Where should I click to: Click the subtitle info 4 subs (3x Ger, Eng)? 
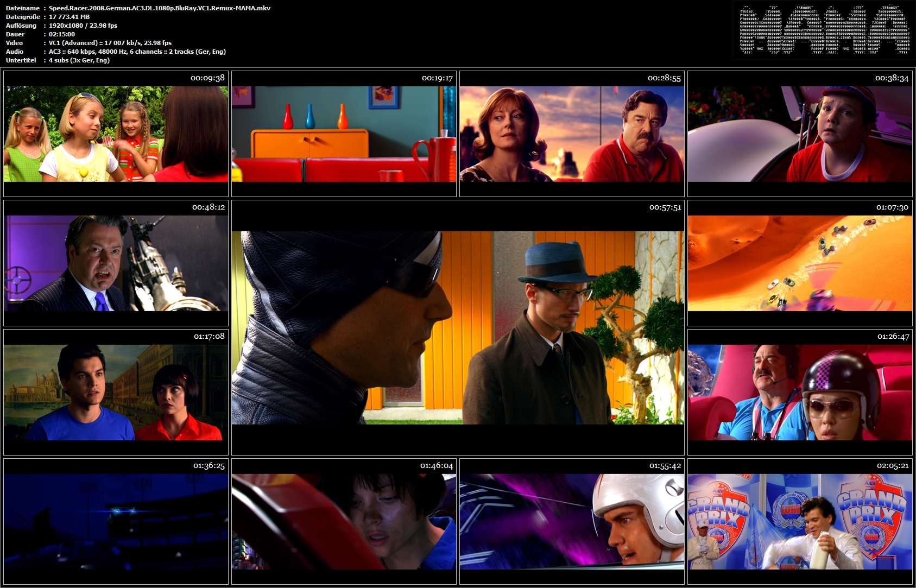tap(79, 60)
